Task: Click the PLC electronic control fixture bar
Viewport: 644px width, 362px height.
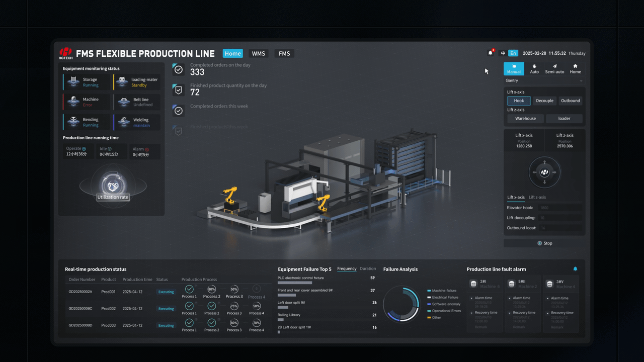Action: 295,283
